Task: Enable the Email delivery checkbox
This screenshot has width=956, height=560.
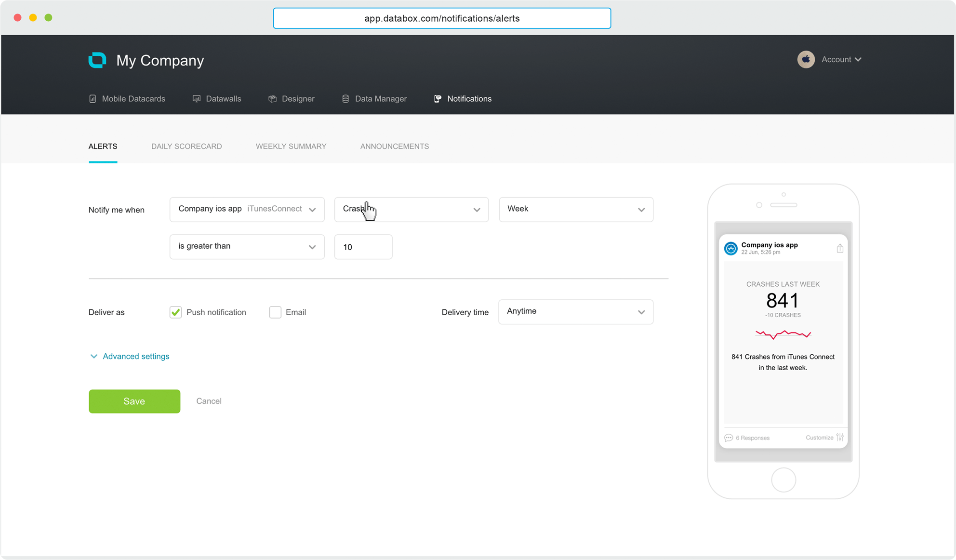Action: [275, 312]
